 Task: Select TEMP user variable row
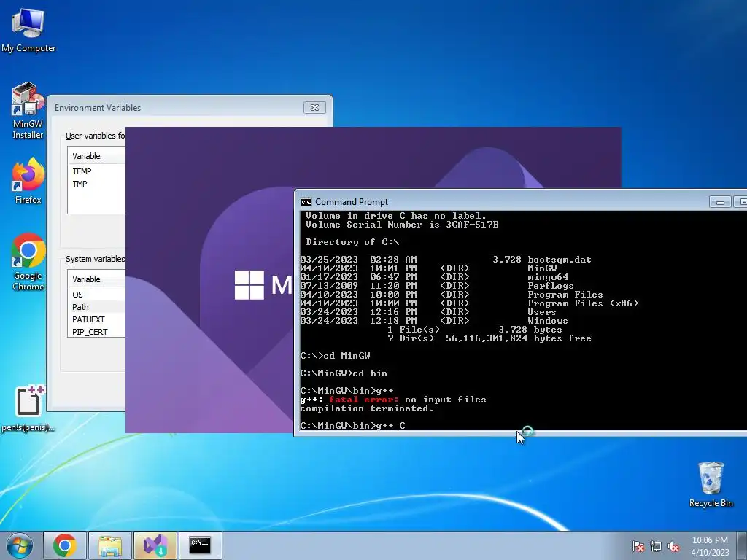[x=97, y=171]
